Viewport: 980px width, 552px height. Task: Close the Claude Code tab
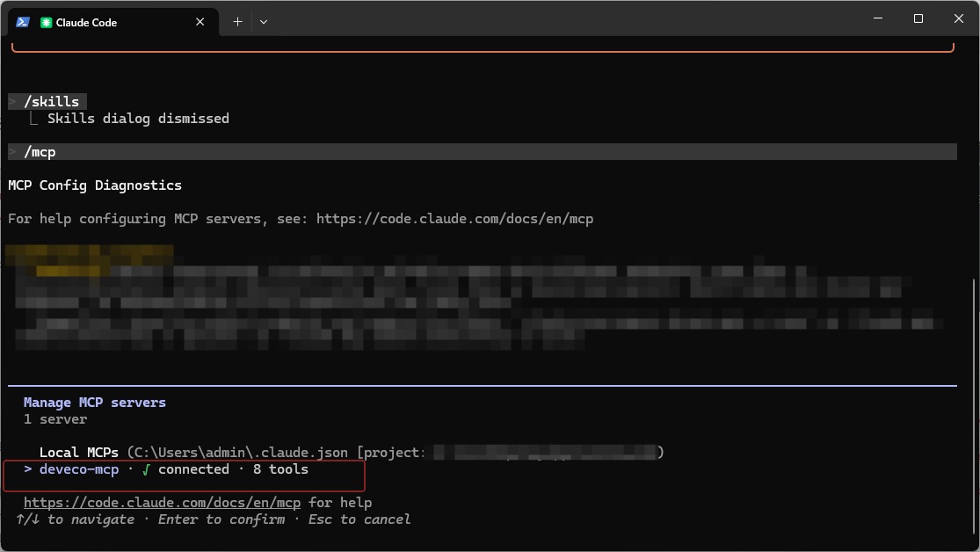click(x=200, y=22)
